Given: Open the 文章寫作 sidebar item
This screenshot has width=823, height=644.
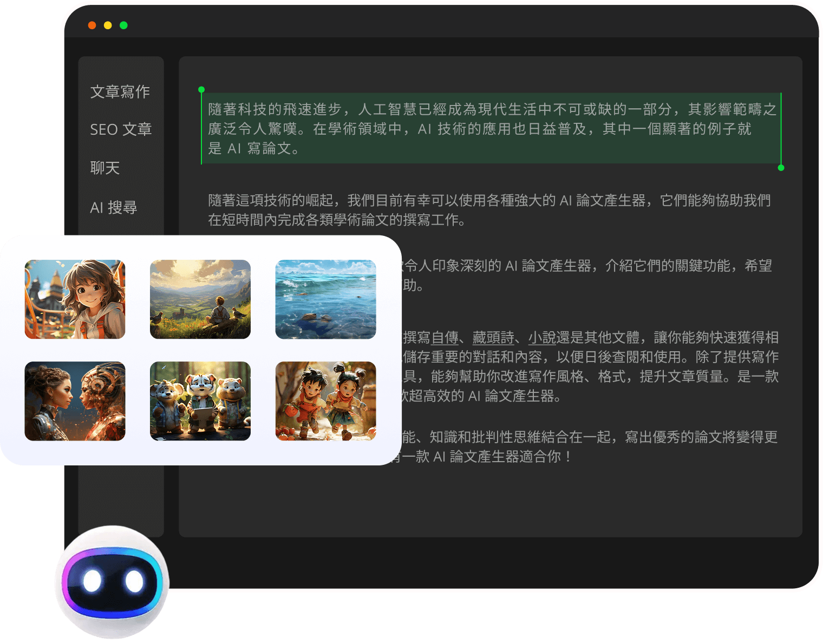Looking at the screenshot, I should pos(120,91).
